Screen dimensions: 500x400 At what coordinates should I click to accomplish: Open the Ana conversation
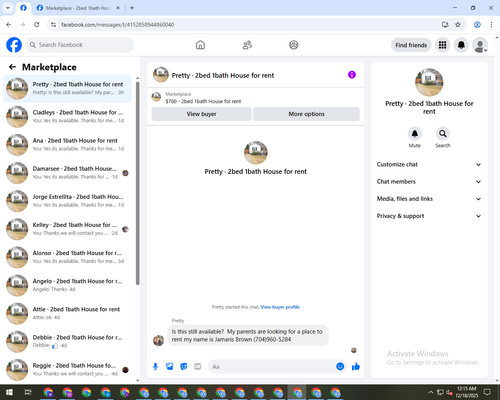[x=67, y=145]
